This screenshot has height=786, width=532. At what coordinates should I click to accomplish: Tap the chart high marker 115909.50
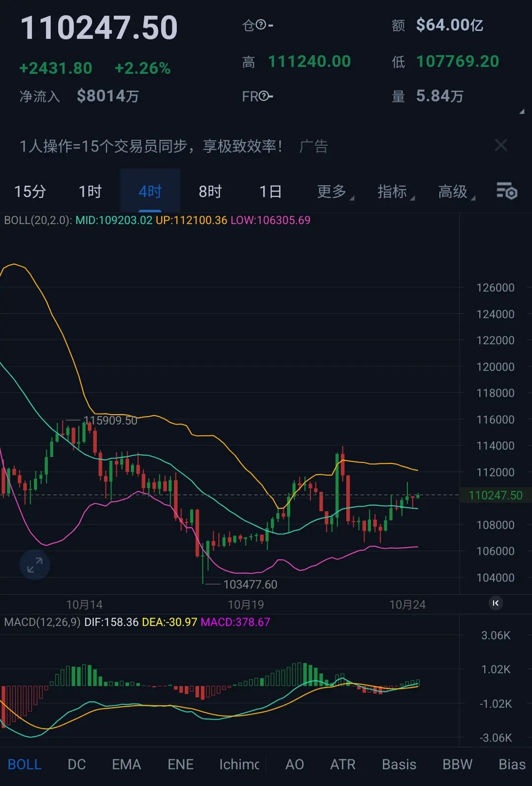point(110,420)
